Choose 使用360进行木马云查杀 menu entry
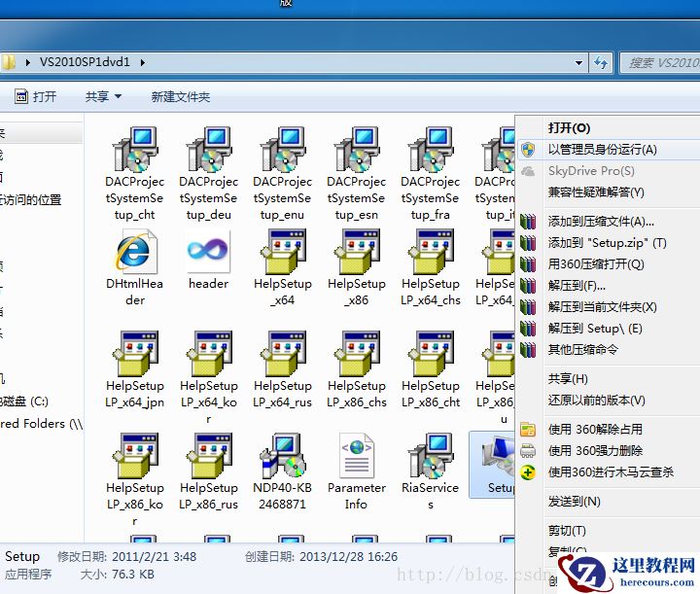The height and width of the screenshot is (594, 700). click(x=608, y=472)
